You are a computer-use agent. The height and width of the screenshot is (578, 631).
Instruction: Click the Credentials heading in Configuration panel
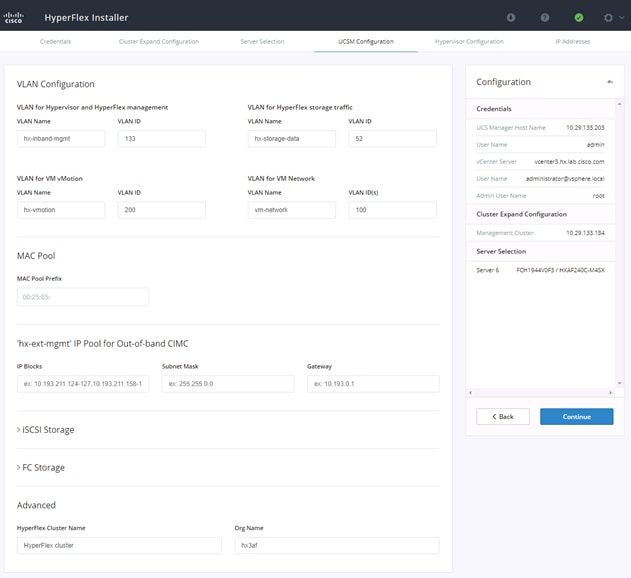click(x=494, y=109)
